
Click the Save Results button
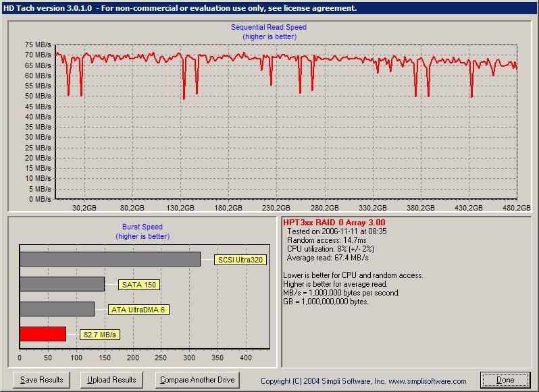(x=41, y=380)
